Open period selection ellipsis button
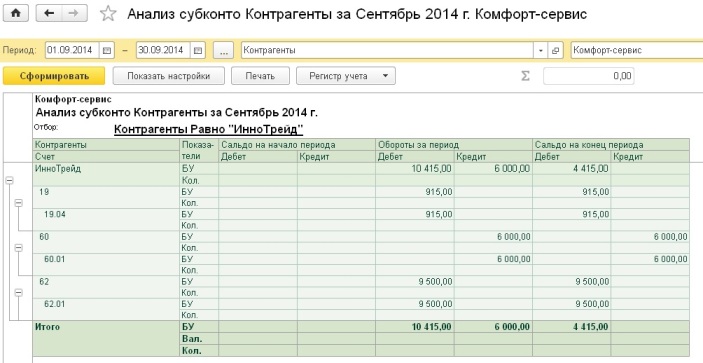Viewport: 703px width, 363px height. coord(223,50)
